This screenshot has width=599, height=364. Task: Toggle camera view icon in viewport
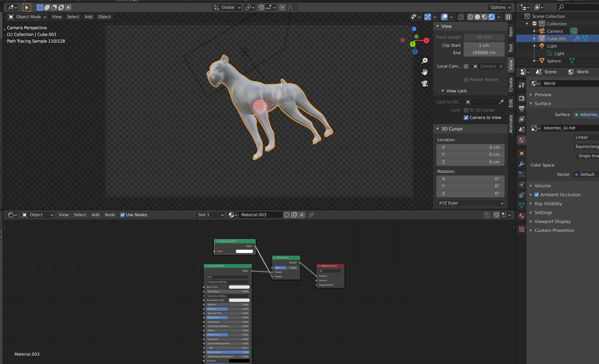tap(424, 84)
